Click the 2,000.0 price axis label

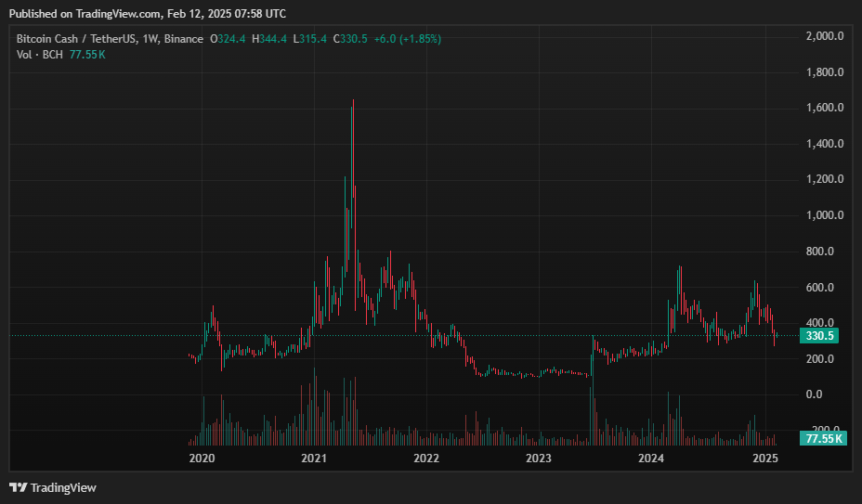pyautogui.click(x=824, y=36)
